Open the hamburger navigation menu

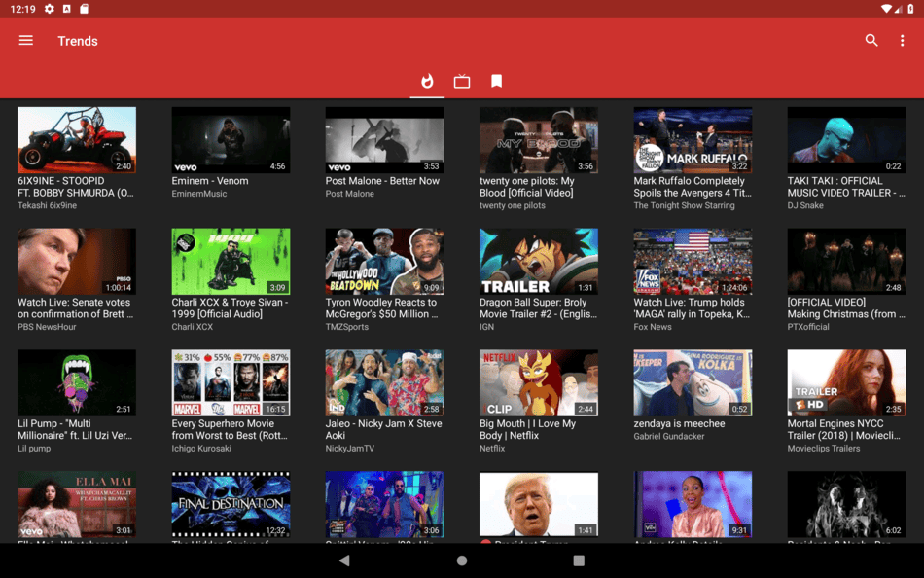[x=26, y=40]
